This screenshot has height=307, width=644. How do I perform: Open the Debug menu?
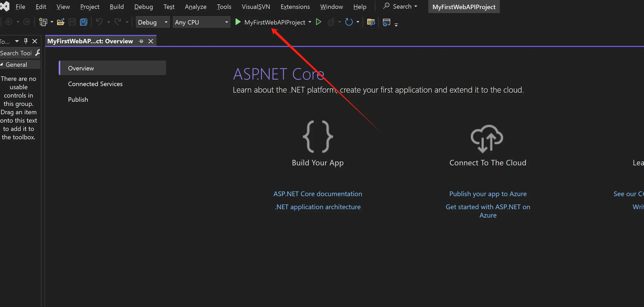click(143, 7)
